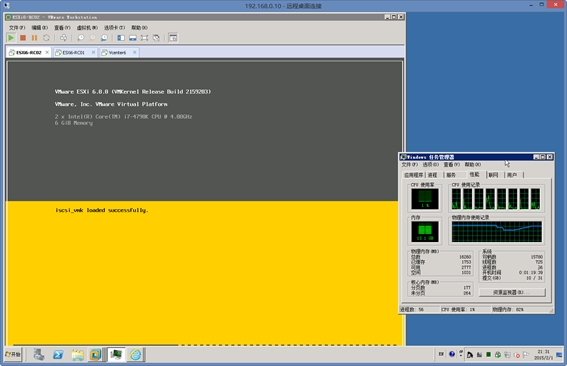Click the first CPU history graph
This screenshot has width=567, height=366.
coord(456,199)
